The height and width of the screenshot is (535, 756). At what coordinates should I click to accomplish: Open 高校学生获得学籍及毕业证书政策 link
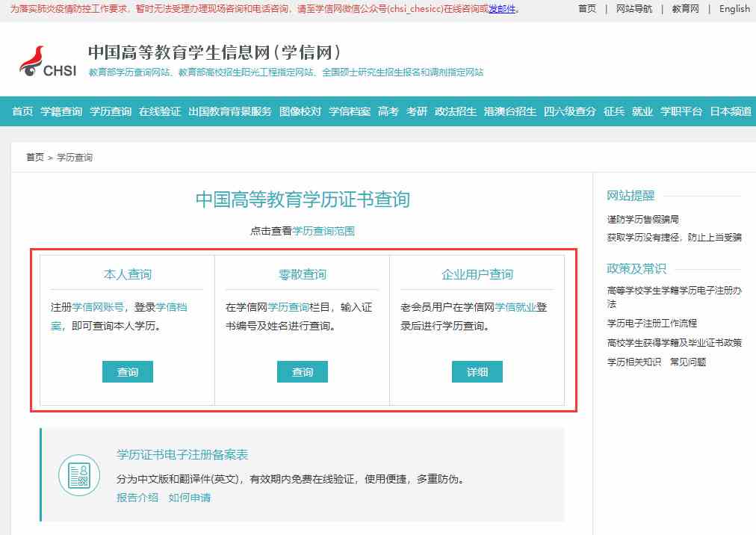pyautogui.click(x=674, y=343)
